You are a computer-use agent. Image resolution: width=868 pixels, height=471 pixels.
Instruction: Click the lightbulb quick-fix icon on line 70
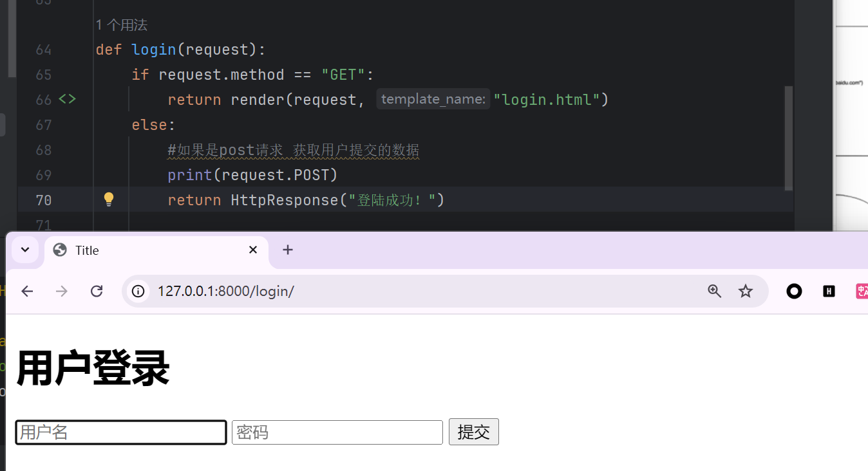[x=109, y=199]
